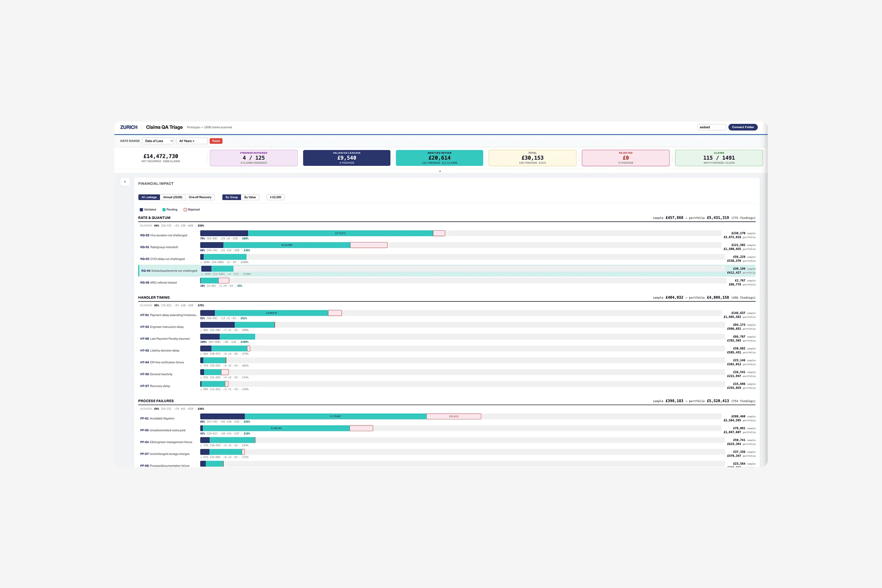The height and width of the screenshot is (588, 882).
Task: Focus the text field containing asdasd
Action: [711, 127]
